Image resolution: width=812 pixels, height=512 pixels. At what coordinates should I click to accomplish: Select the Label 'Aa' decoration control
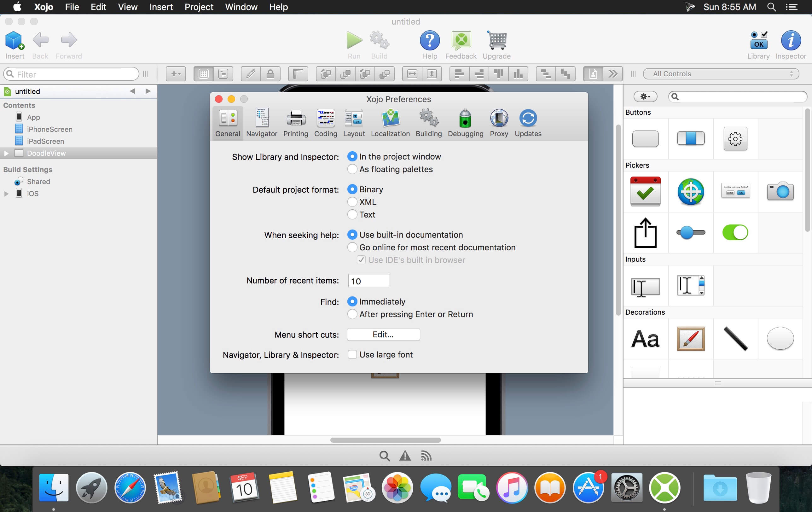(645, 339)
